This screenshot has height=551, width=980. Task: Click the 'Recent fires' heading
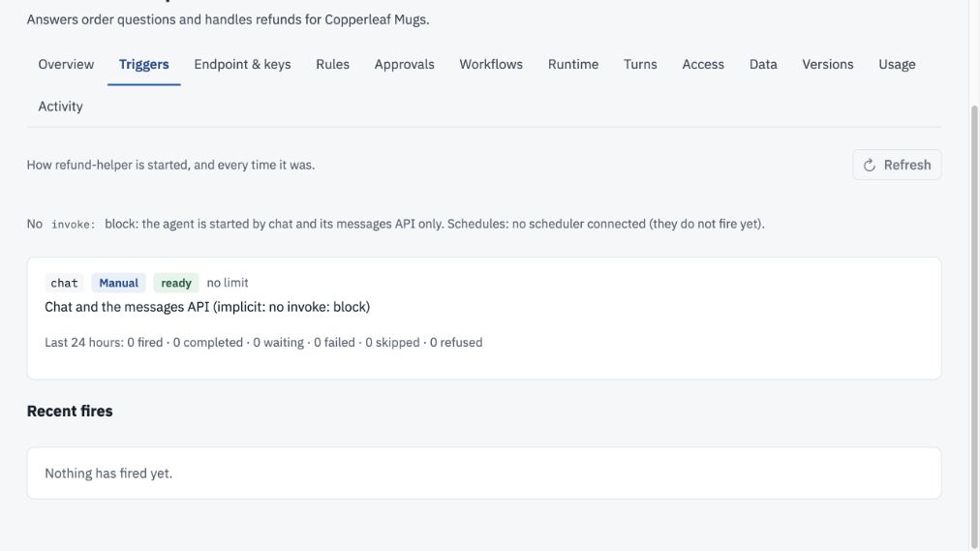(70, 411)
